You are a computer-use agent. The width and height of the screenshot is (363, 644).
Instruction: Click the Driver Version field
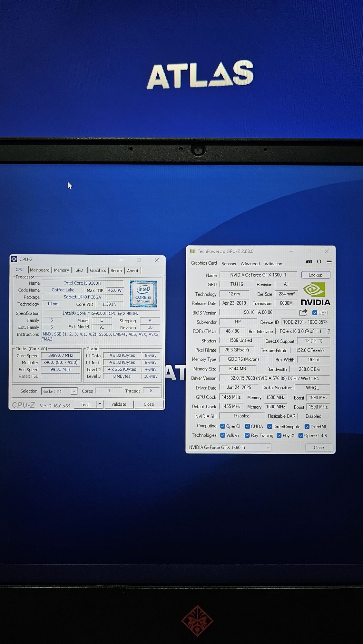click(275, 378)
